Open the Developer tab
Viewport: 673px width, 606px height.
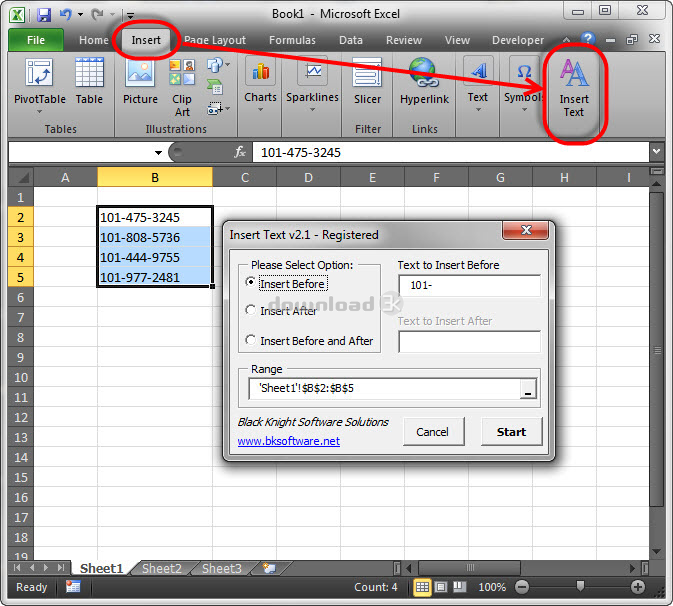pos(518,40)
